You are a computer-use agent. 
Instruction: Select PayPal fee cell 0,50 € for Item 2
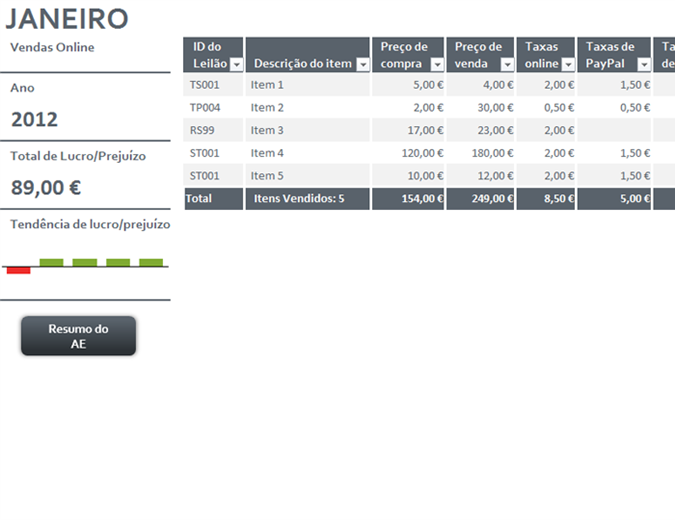click(x=614, y=108)
